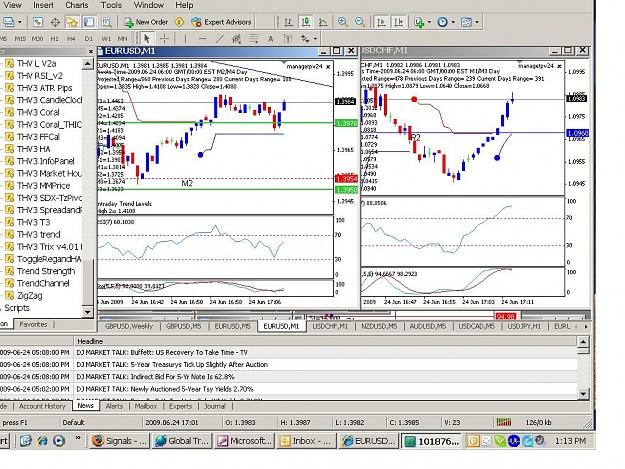Toggle the Expert Advisors button
Screen dimensions: 625x469
(221, 22)
